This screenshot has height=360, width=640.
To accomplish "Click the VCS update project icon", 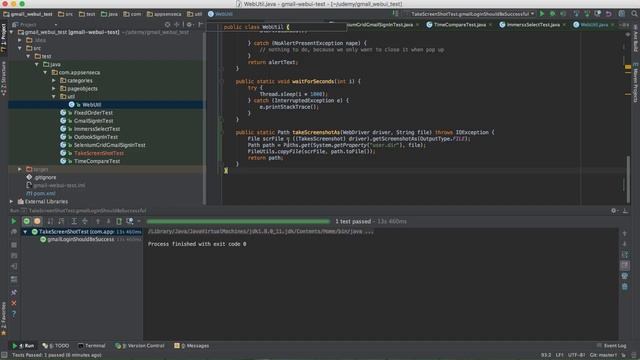I will pos(576,14).
